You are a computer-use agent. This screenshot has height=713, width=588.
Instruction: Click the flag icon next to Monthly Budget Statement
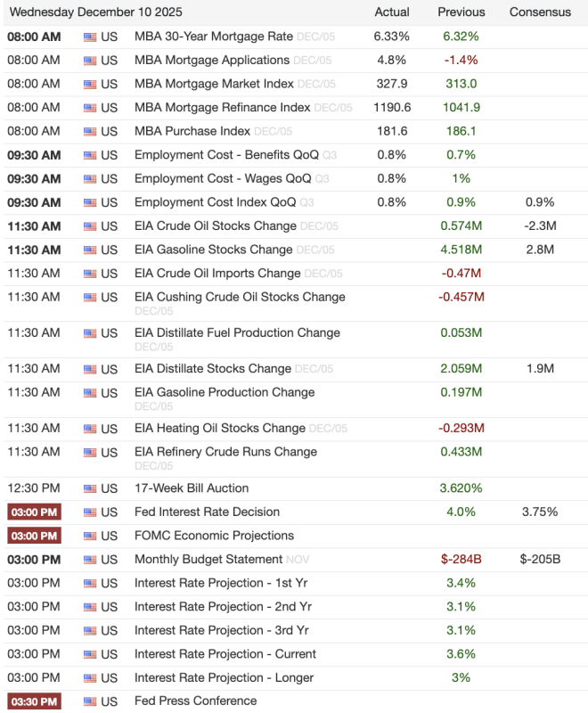point(90,560)
